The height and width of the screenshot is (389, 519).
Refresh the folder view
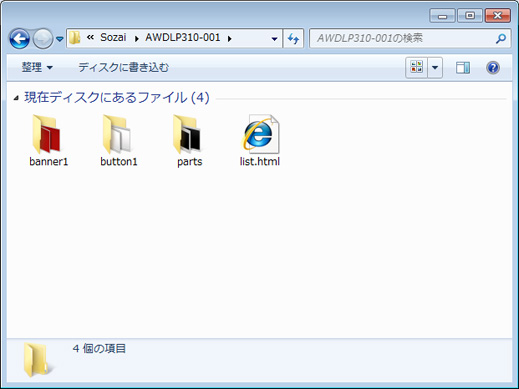(293, 39)
